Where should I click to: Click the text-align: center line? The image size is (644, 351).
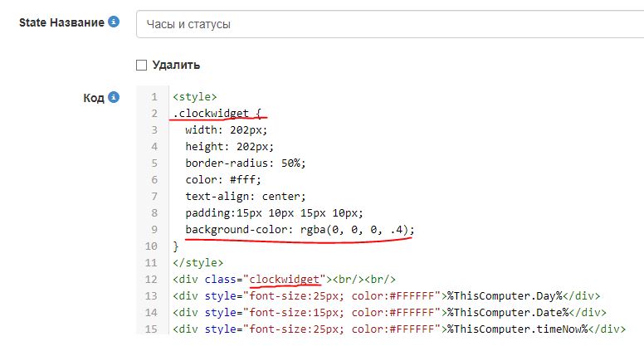pos(245,197)
